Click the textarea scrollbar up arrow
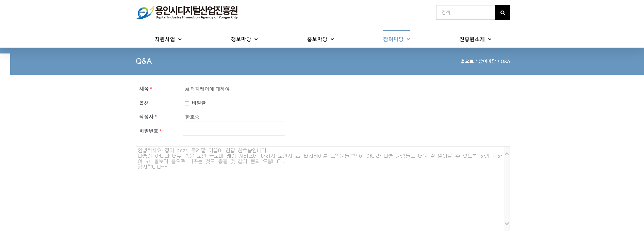The width and height of the screenshot is (644, 232). (507, 154)
